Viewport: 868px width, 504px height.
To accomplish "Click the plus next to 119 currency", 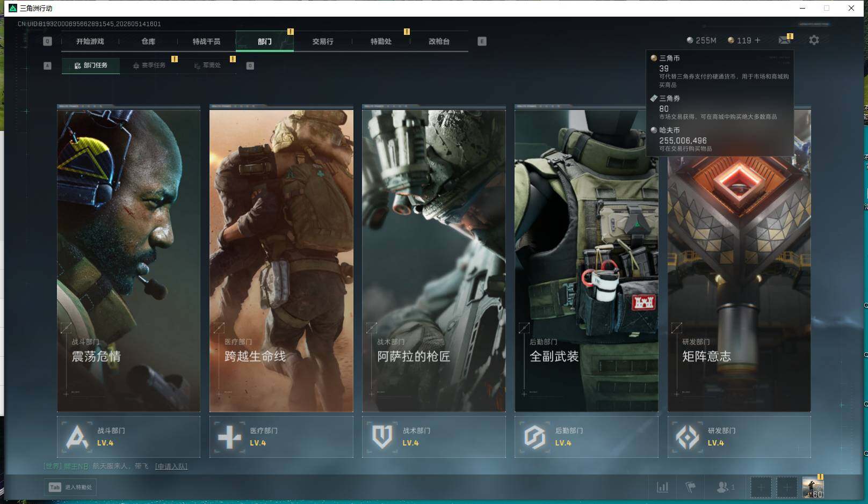I will tap(757, 40).
